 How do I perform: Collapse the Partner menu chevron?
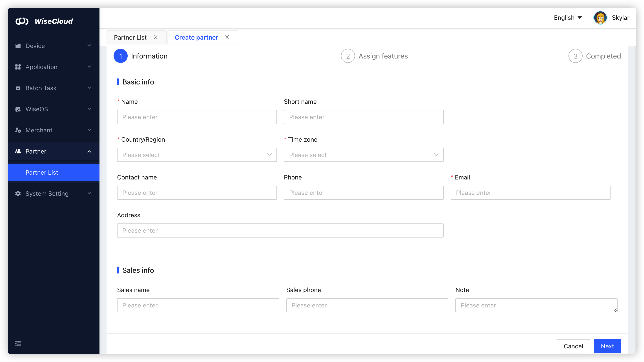point(89,151)
